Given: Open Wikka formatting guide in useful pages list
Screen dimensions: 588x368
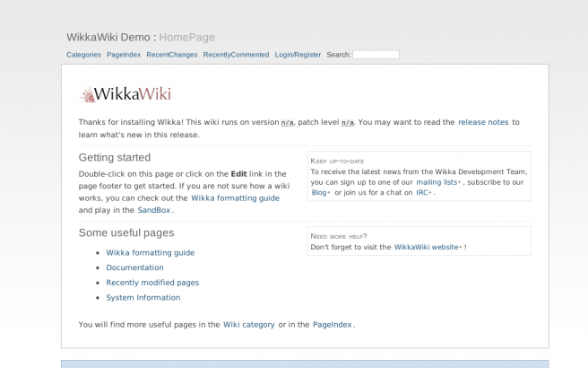Looking at the screenshot, I should [151, 253].
